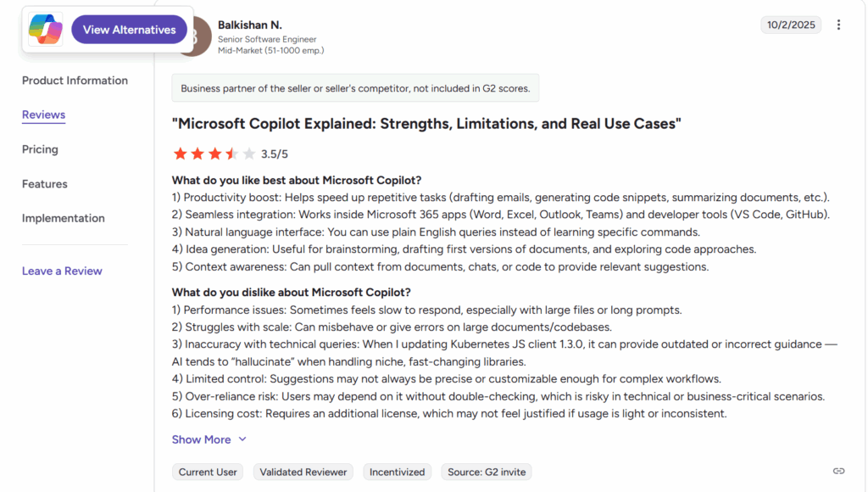Image resolution: width=868 pixels, height=492 pixels.
Task: Click the Show More chevron arrow
Action: 243,439
